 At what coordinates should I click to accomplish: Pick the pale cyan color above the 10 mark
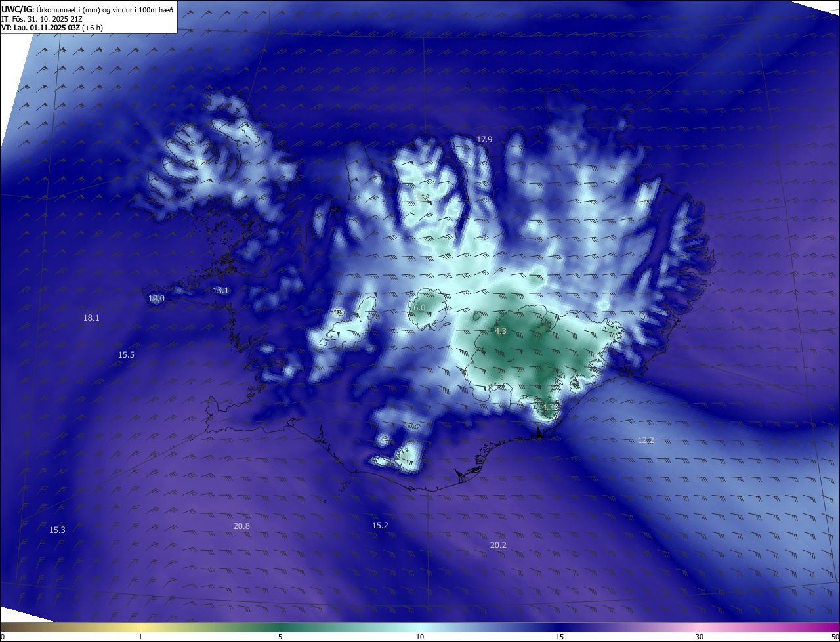(420, 627)
